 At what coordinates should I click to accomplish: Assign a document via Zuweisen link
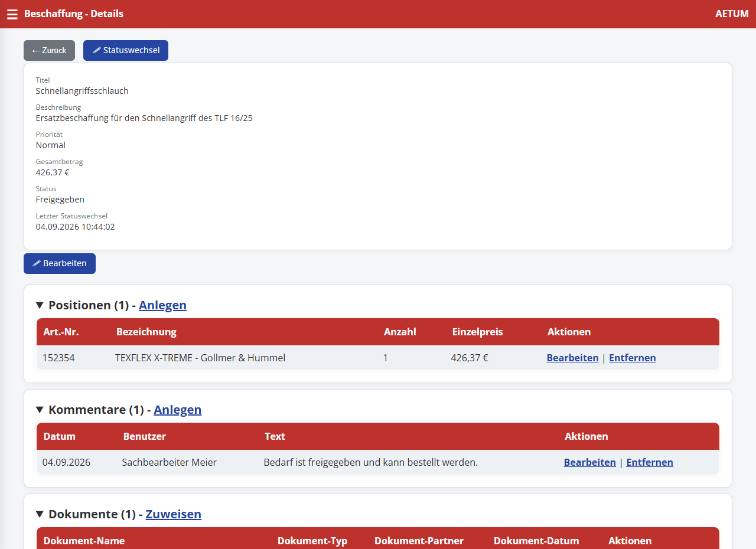tap(173, 514)
